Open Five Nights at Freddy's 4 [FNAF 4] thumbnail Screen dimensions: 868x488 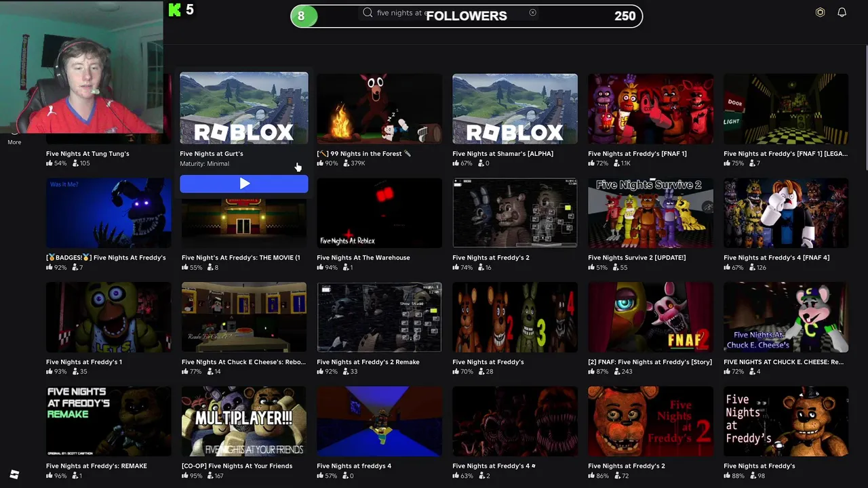786,213
